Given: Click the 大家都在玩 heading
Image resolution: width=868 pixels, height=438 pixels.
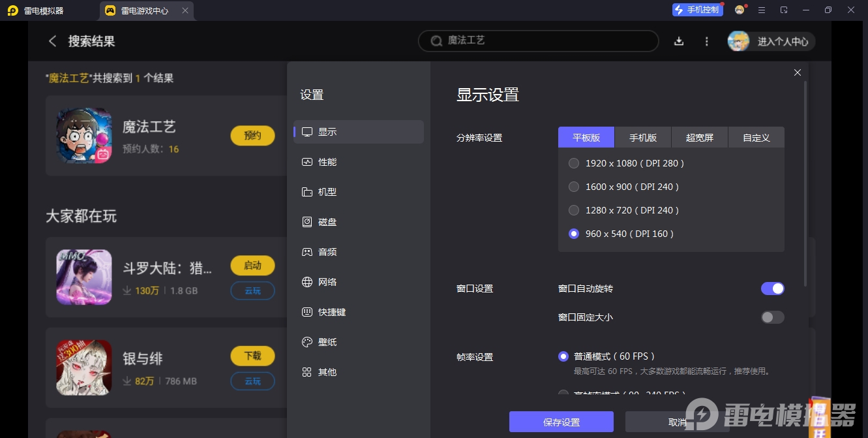Looking at the screenshot, I should point(81,216).
